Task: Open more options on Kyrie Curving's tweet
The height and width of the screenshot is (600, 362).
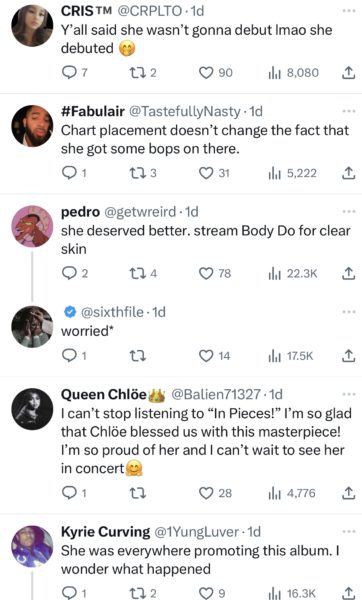Action: [349, 532]
